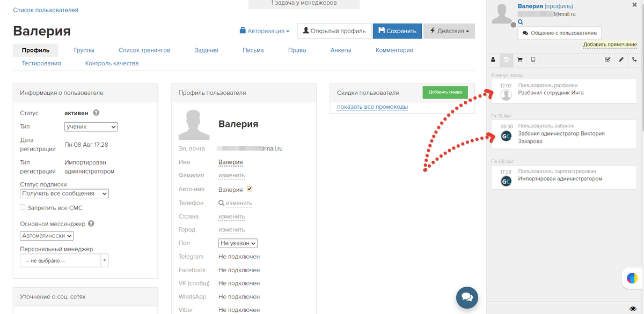Switch to the Группы tab
This screenshot has width=644, height=314.
(x=84, y=50)
